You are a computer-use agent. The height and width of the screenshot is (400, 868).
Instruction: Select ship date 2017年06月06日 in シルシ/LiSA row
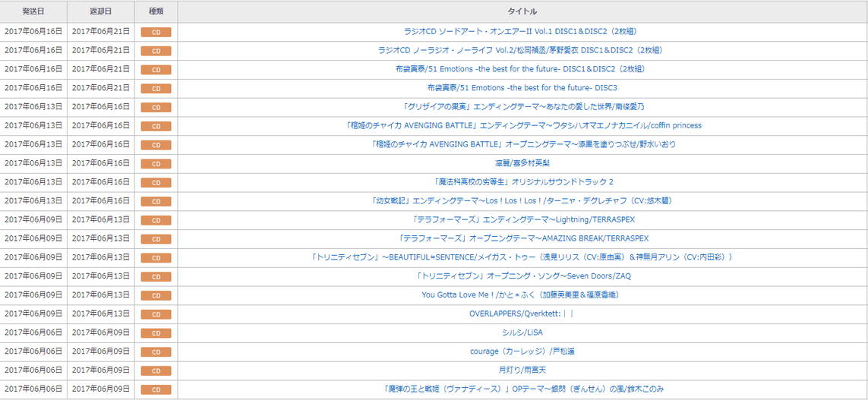click(33, 332)
